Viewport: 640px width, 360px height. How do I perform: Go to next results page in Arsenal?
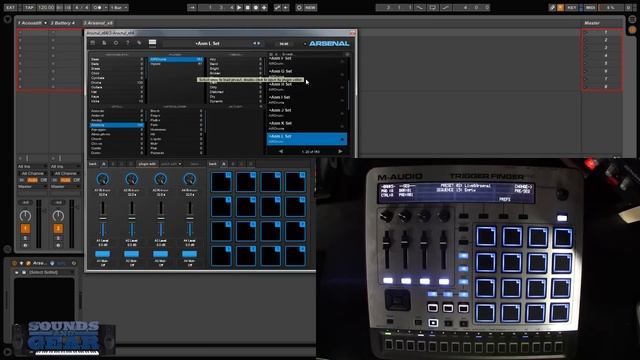[340, 151]
